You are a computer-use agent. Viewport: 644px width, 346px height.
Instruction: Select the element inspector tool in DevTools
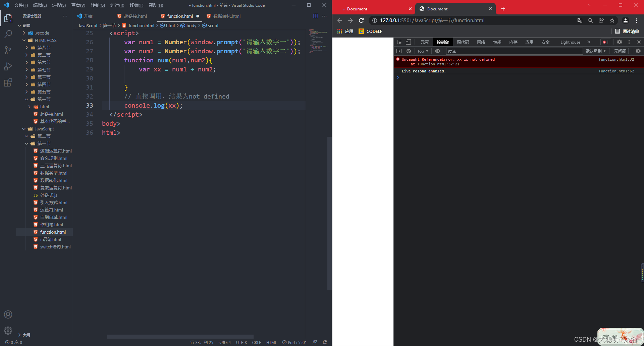[x=399, y=42]
